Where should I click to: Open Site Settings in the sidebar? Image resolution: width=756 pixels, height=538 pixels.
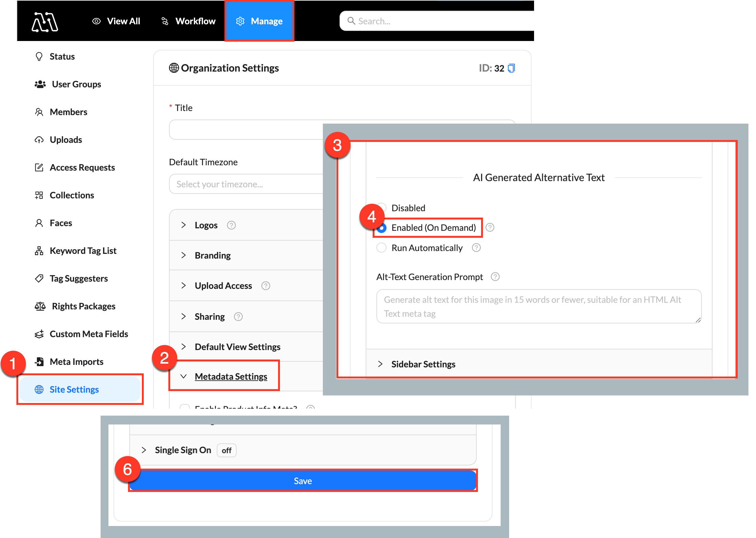[74, 389]
